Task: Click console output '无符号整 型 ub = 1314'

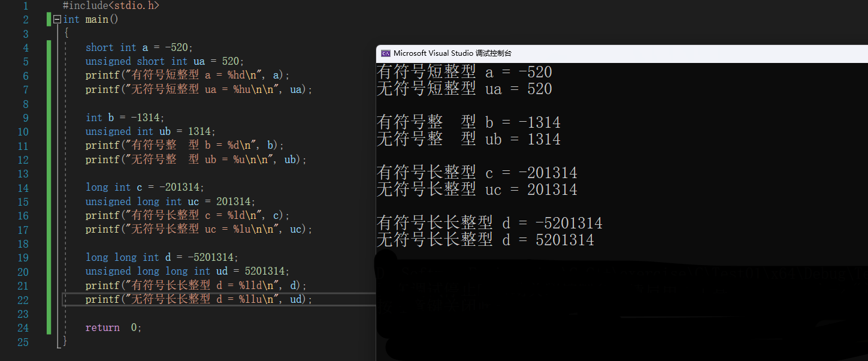Action: (x=468, y=139)
